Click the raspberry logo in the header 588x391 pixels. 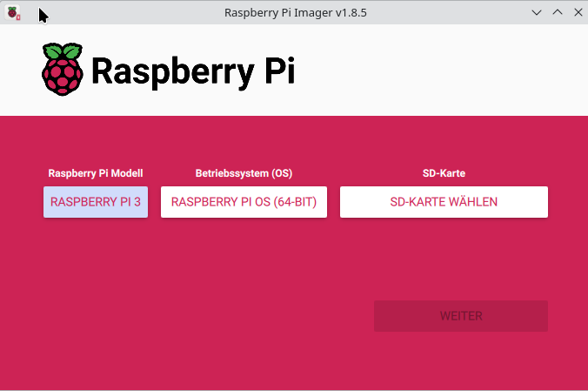[x=62, y=70]
